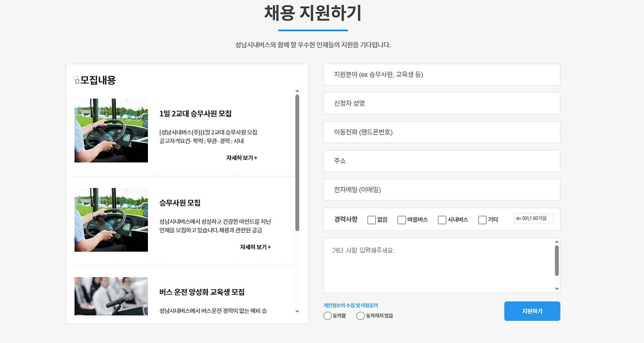Screen dimensions: 644x343
Task: Click the 주소 address field
Action: [x=441, y=161]
